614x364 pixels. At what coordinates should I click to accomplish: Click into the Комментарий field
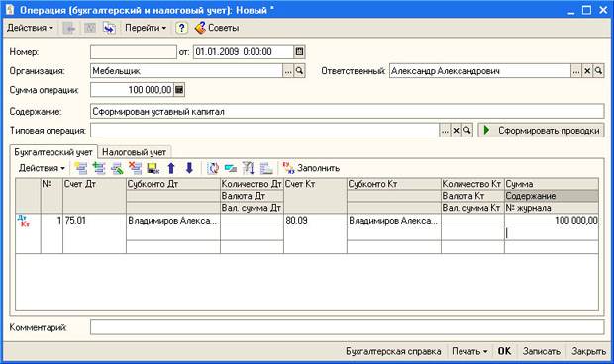pyautogui.click(x=347, y=327)
